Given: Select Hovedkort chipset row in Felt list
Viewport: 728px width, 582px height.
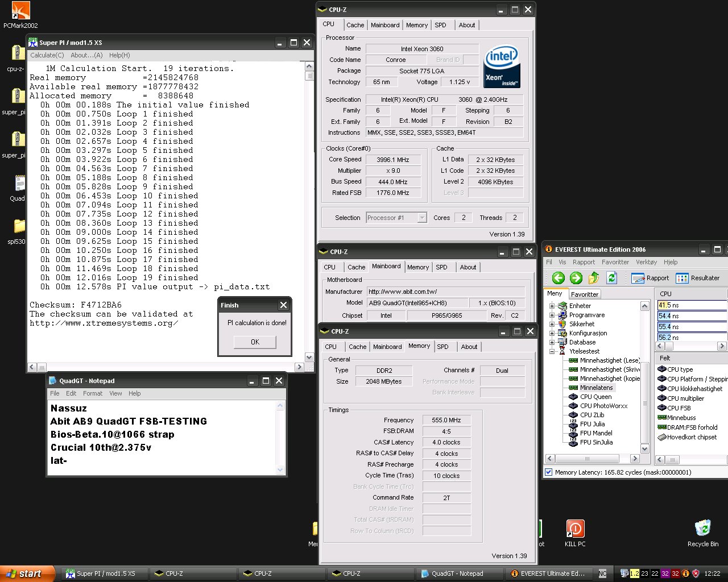Looking at the screenshot, I should 688,437.
